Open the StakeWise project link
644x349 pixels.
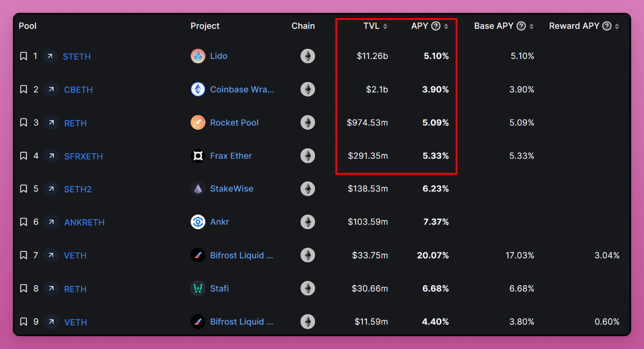pyautogui.click(x=231, y=189)
